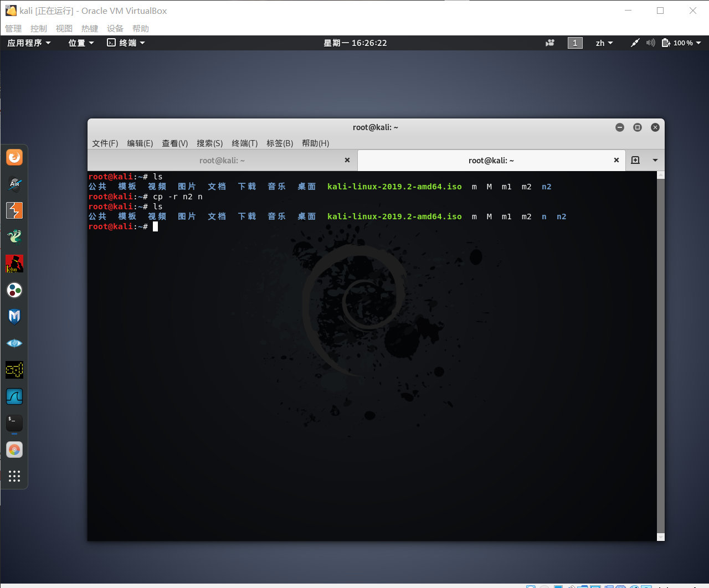Image resolution: width=709 pixels, height=588 pixels.
Task: Close the first terminal tab
Action: pyautogui.click(x=347, y=160)
